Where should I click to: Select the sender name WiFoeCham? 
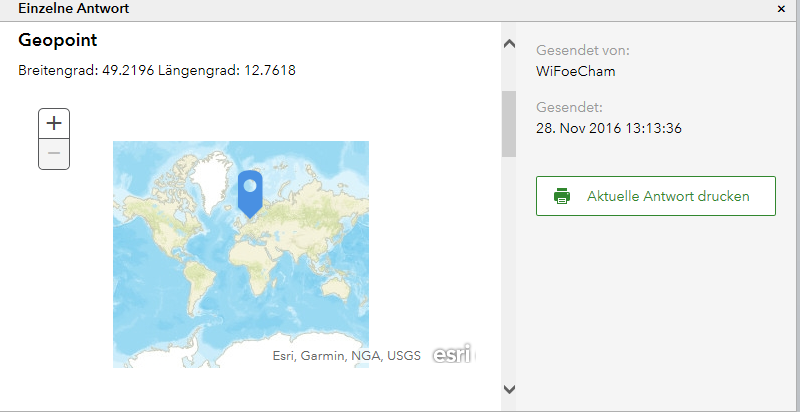[576, 71]
